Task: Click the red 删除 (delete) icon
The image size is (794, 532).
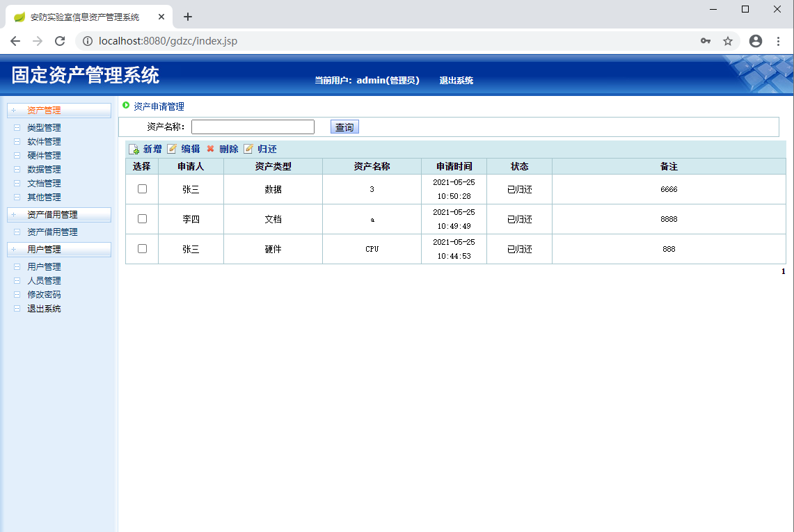Action: point(210,149)
